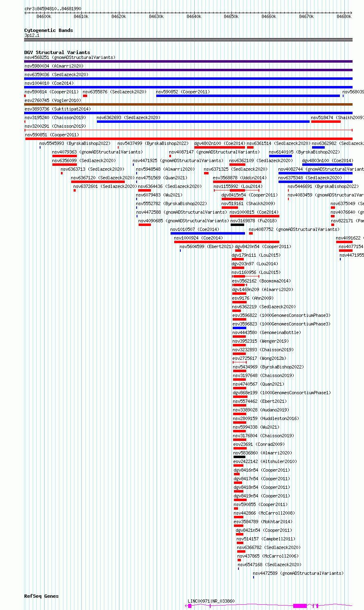Click nsv1010507 (Coe2014) variant label
Screen dimensions: 364x610
point(195,229)
